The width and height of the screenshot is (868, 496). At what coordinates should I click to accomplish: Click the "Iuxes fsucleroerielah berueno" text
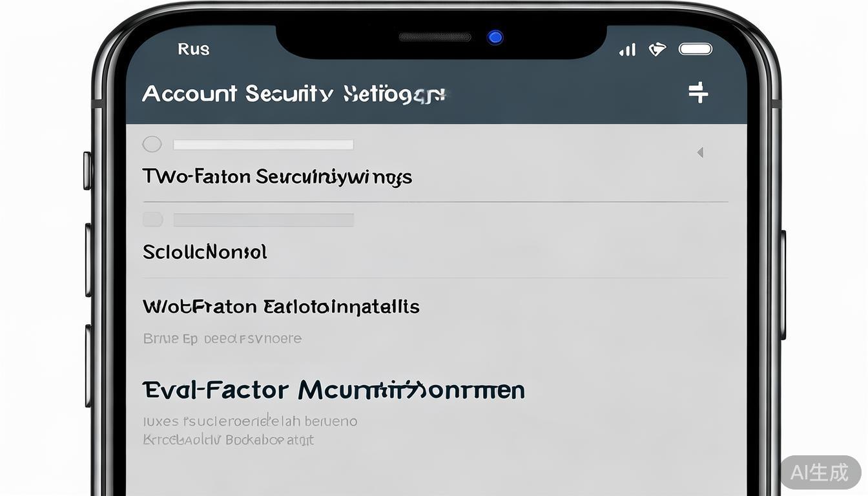point(250,421)
